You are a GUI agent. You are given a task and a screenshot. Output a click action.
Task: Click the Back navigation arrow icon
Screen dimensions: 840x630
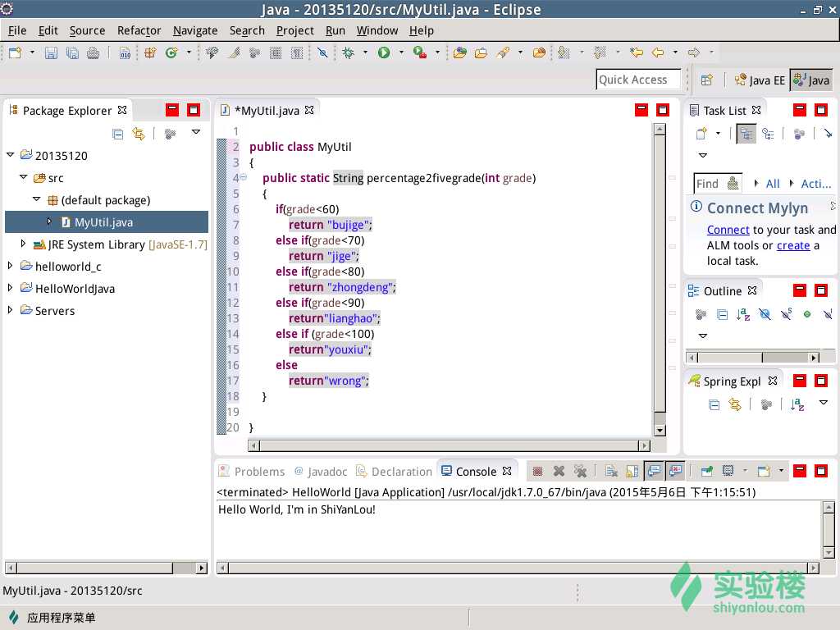(x=658, y=52)
